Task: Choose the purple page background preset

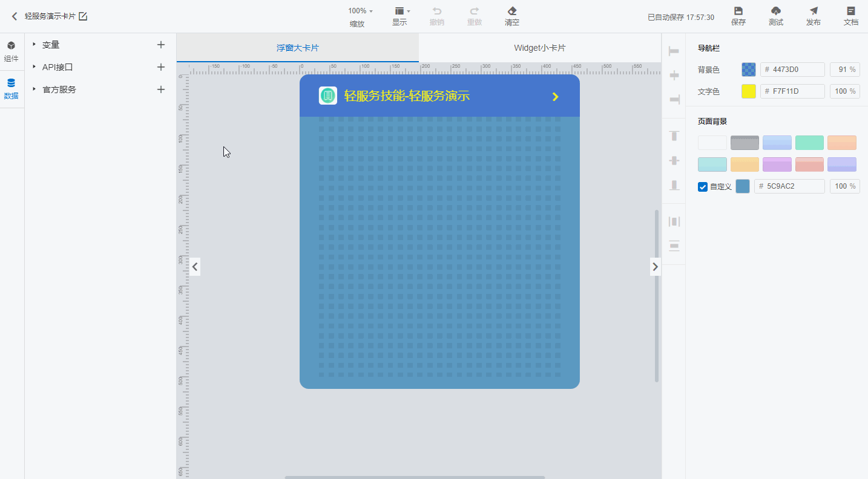Action: [x=777, y=165]
